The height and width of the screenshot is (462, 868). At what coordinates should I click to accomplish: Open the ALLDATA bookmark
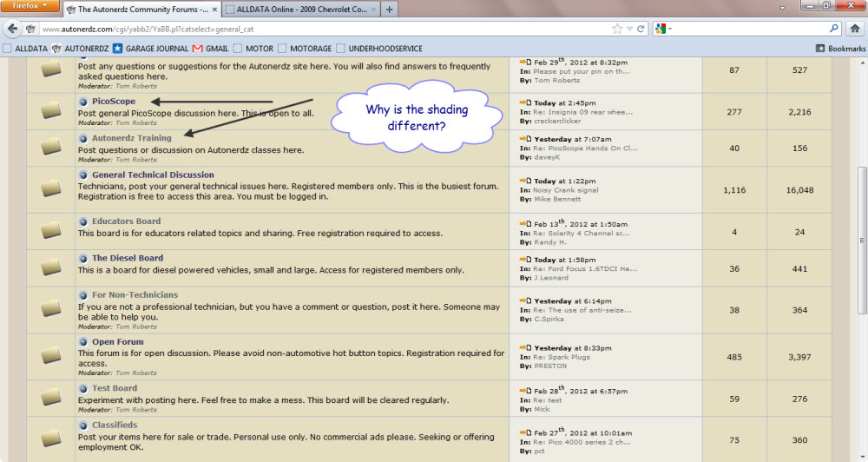tap(25, 49)
